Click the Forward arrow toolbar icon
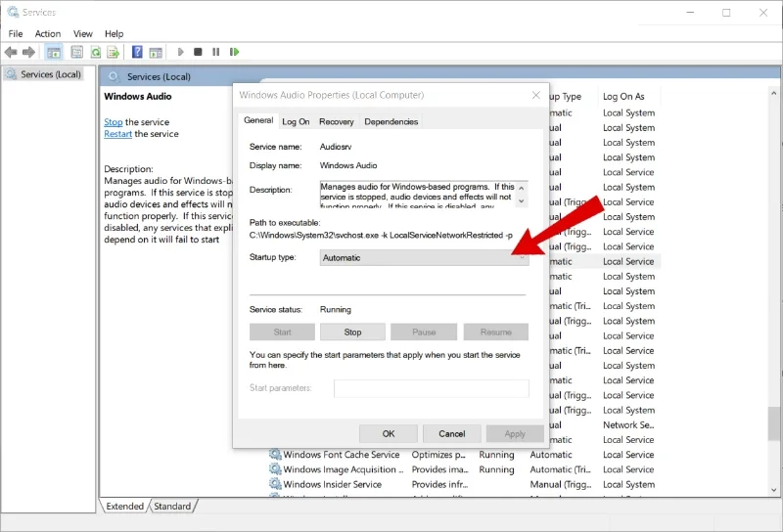783x532 pixels. coord(29,52)
